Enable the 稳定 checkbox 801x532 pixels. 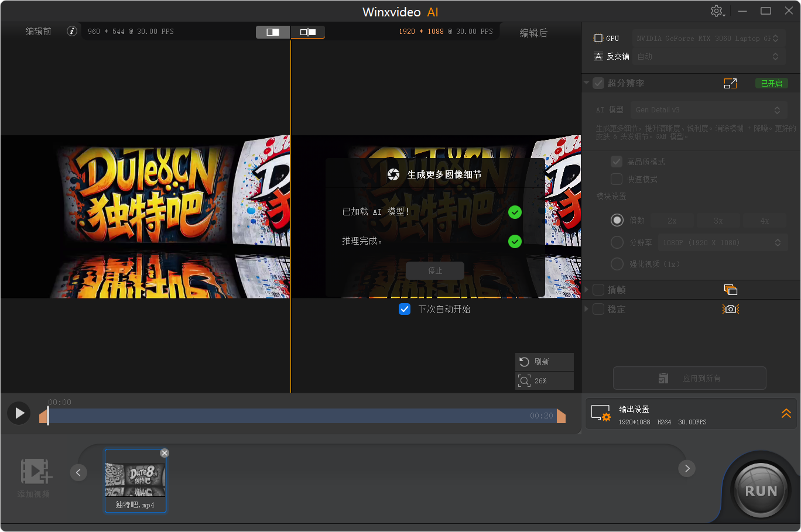point(598,309)
